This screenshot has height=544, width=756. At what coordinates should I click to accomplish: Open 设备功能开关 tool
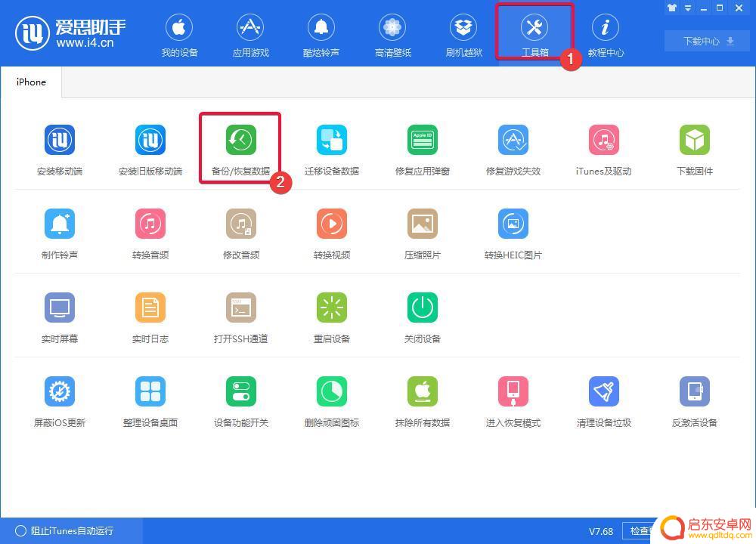(x=241, y=401)
